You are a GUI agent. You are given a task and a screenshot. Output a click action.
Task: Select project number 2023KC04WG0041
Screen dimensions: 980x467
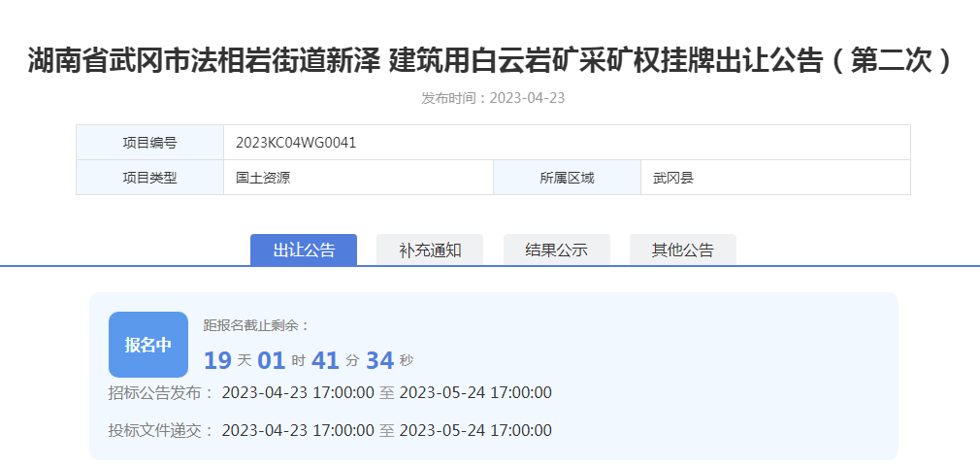click(296, 143)
